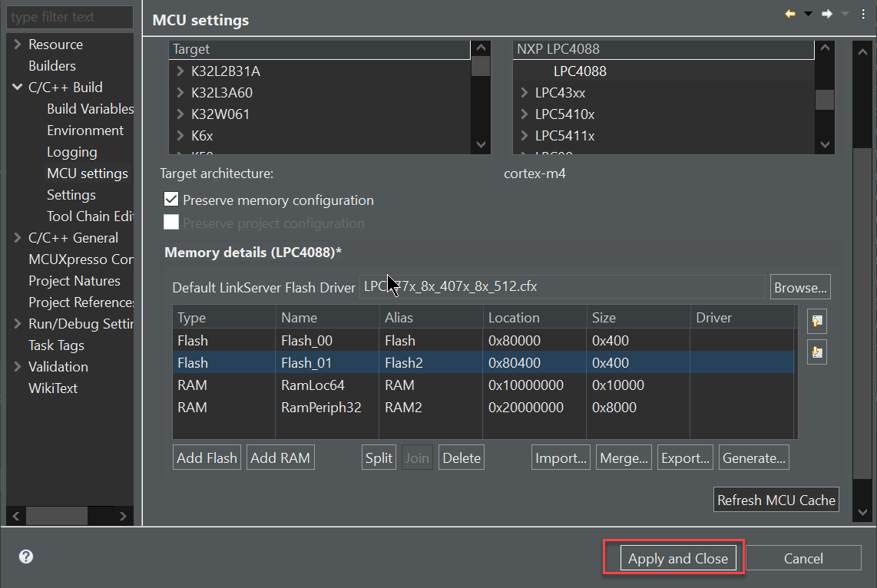The width and height of the screenshot is (877, 588).
Task: Collapse the C/C++ Build section
Action: pyautogui.click(x=17, y=87)
